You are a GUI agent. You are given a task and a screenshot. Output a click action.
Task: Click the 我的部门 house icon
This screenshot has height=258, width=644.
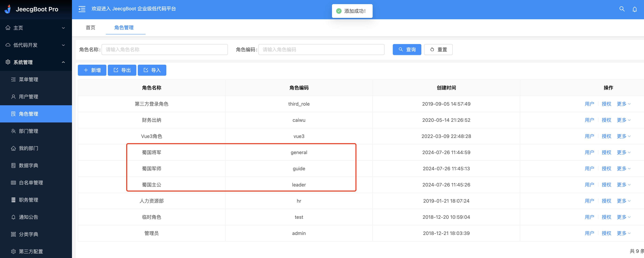(13, 148)
